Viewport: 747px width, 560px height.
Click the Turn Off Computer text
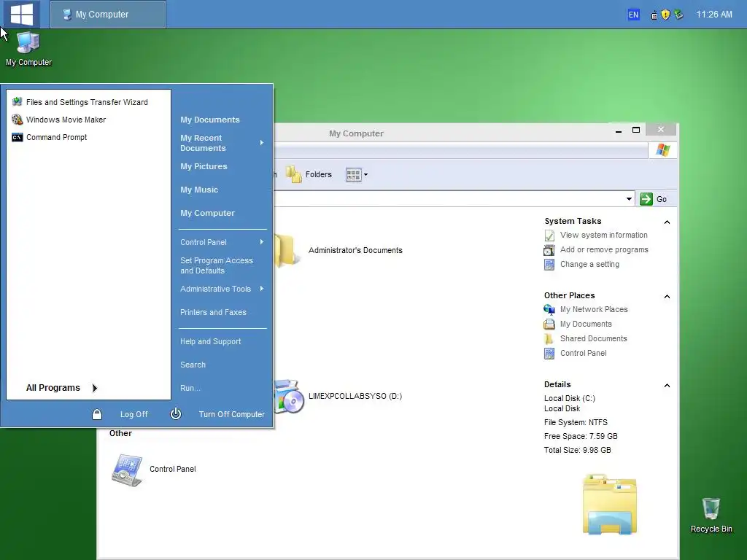click(x=231, y=414)
